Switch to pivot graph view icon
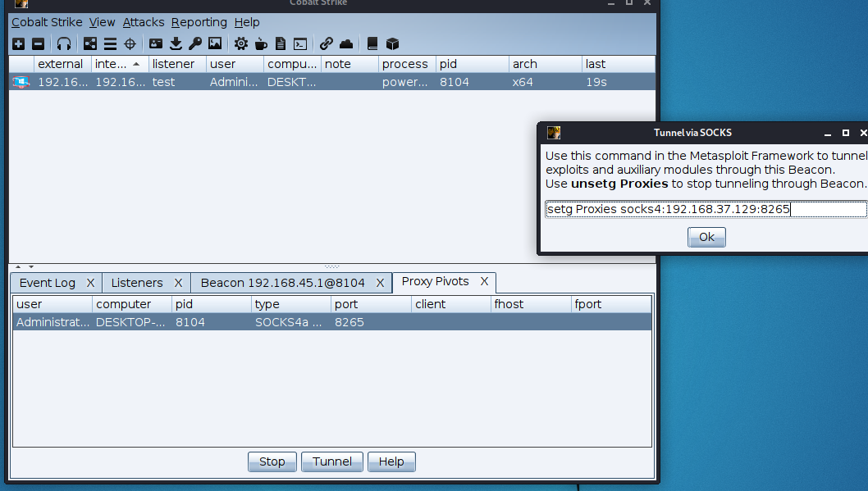This screenshot has height=491, width=868. pos(89,43)
